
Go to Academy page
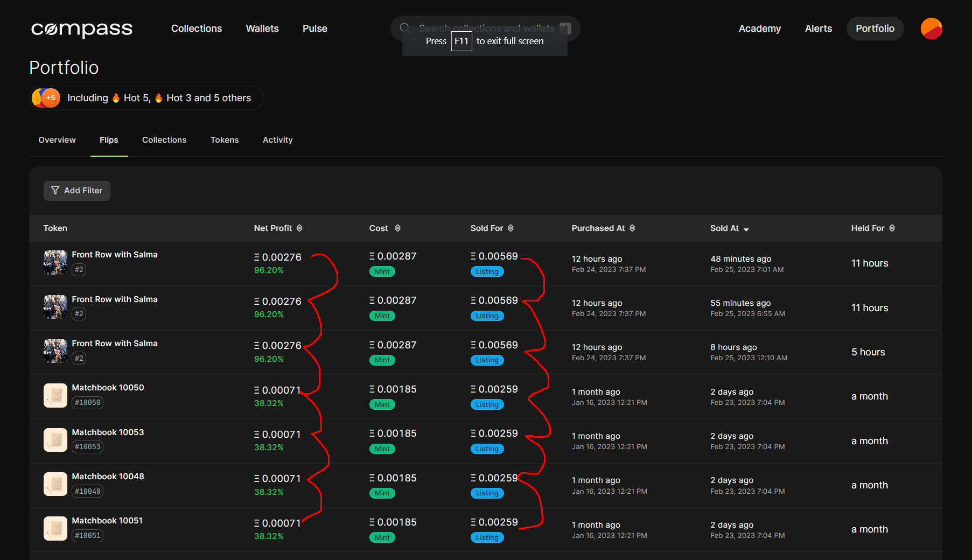[x=759, y=29]
